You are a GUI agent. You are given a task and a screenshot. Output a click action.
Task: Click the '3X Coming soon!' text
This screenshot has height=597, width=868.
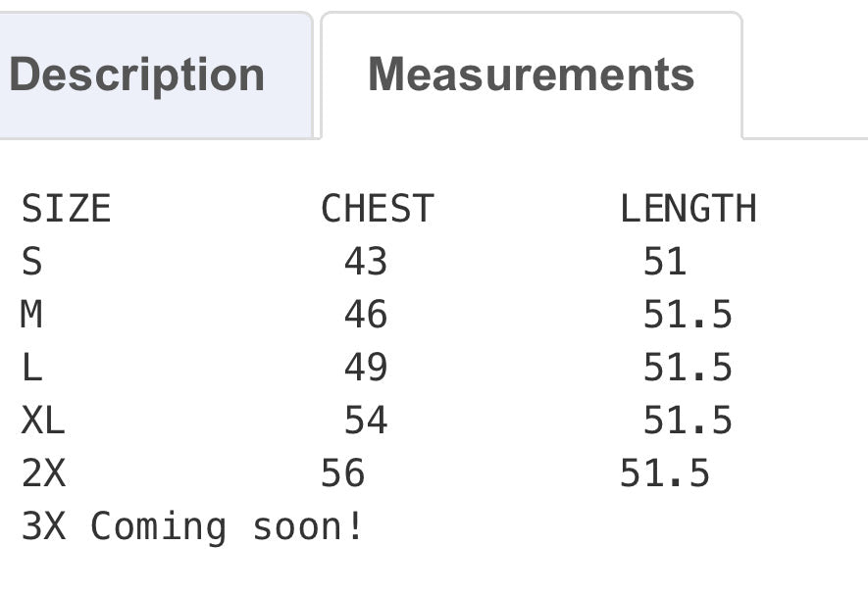(192, 526)
